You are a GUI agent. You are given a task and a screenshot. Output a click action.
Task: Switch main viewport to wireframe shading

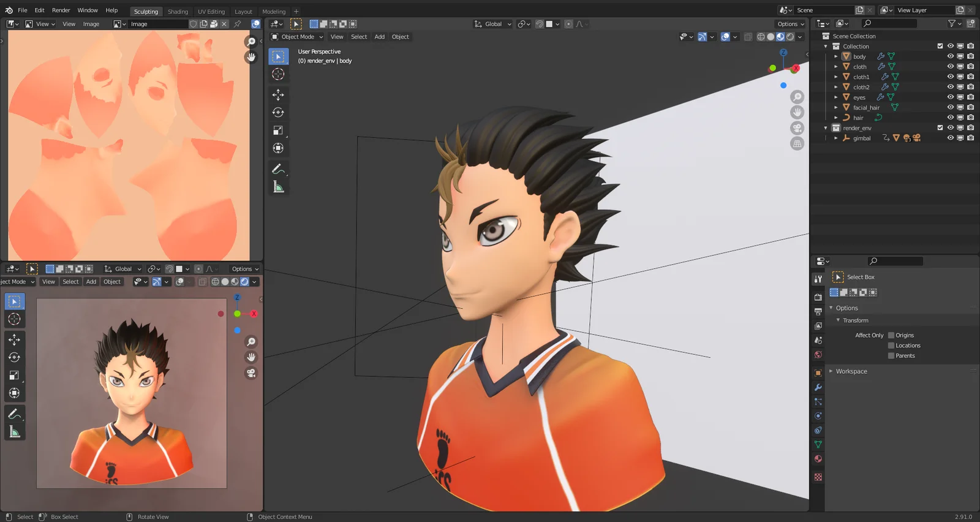(761, 37)
